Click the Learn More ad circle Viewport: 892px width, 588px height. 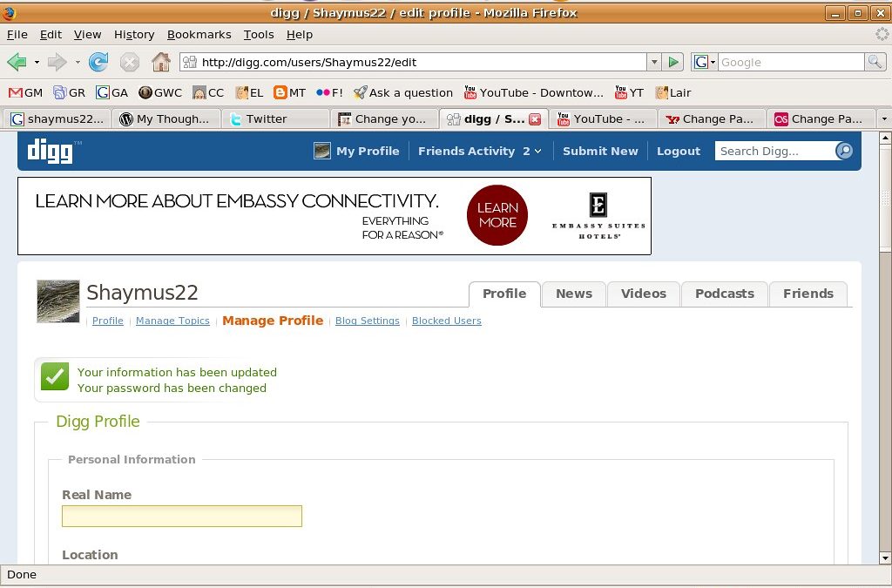click(497, 215)
